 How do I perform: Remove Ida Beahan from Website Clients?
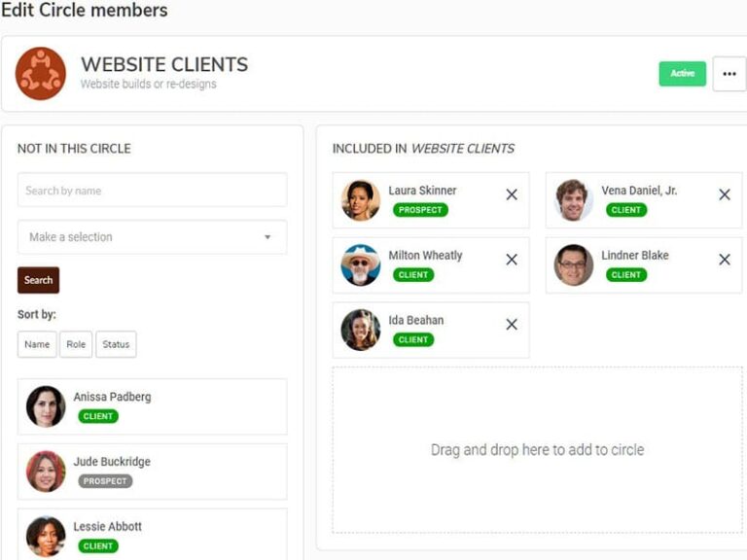tap(512, 325)
